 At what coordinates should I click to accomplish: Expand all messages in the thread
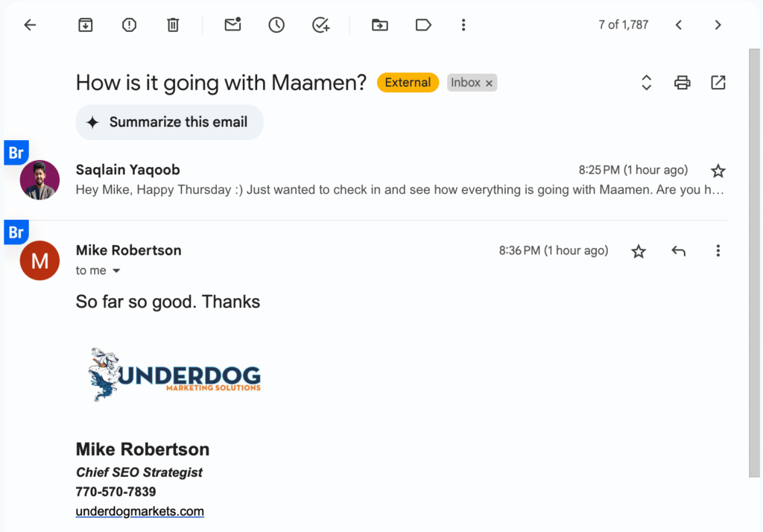(x=646, y=83)
